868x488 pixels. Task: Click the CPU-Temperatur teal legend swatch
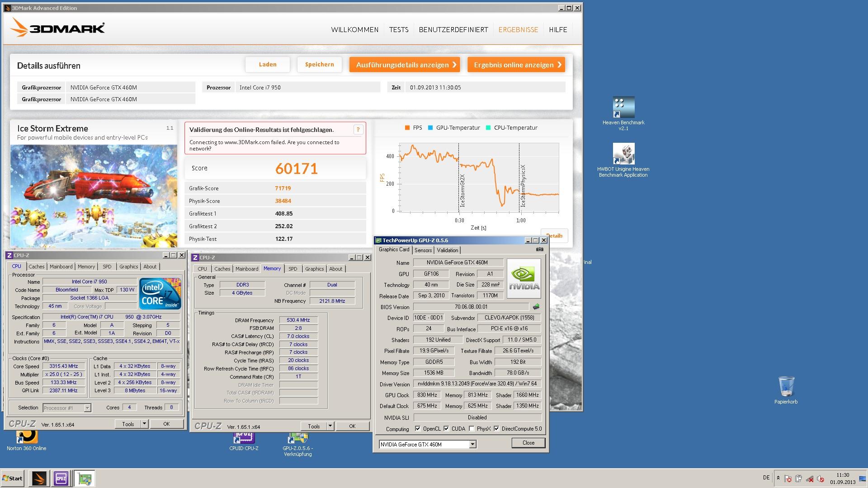pos(488,128)
